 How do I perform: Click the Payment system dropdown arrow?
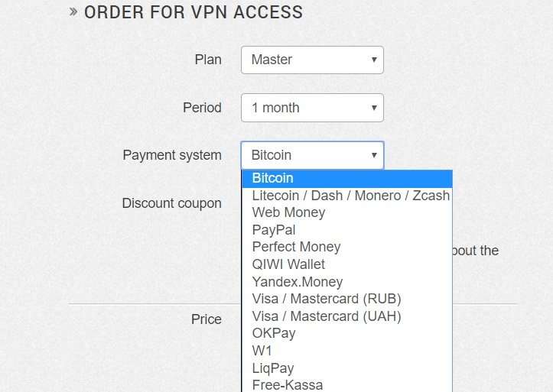coord(374,155)
